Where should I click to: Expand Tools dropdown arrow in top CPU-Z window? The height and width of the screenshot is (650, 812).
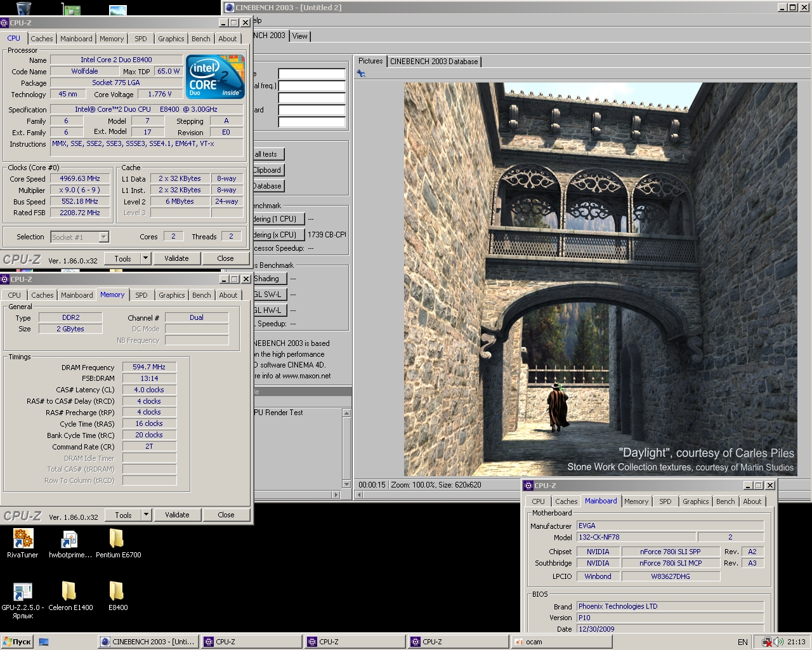pyautogui.click(x=145, y=258)
